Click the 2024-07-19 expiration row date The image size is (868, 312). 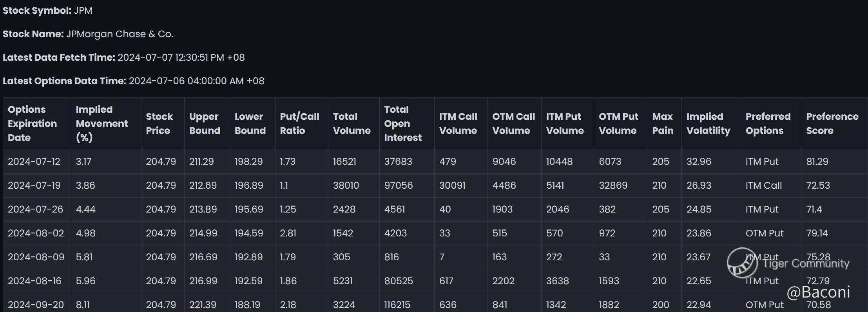pyautogui.click(x=34, y=186)
